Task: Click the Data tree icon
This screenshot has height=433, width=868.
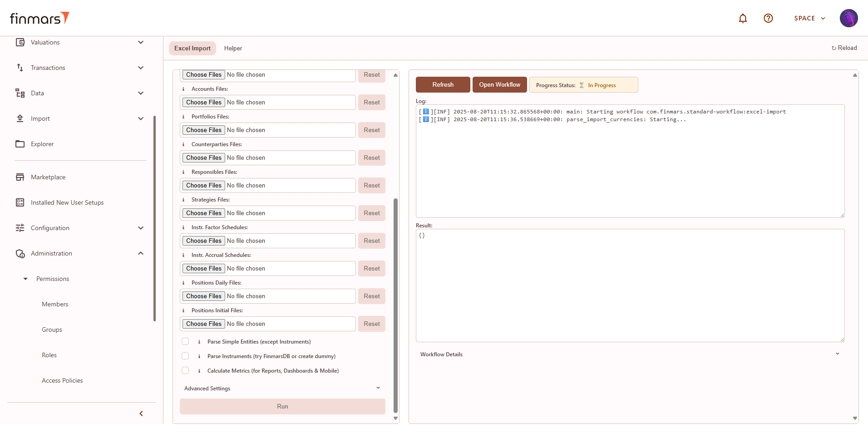Action: coord(20,93)
